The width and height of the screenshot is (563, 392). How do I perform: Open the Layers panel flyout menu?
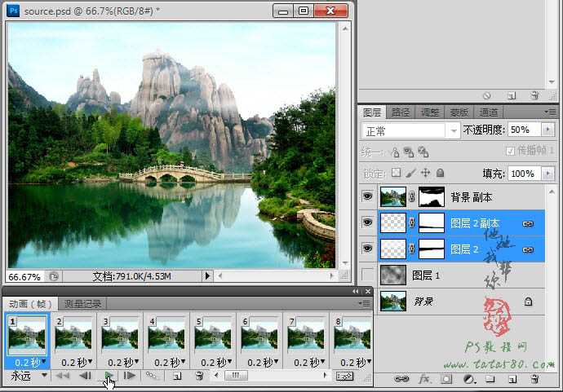pyautogui.click(x=551, y=112)
